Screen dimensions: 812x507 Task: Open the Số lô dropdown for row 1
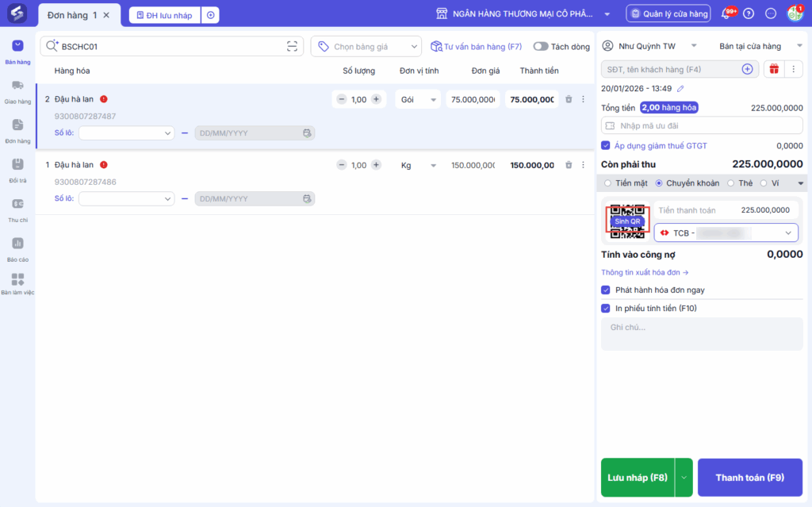pos(126,198)
